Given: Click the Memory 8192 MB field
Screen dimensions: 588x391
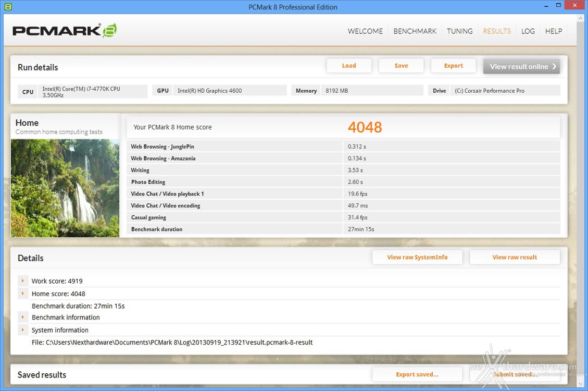Looking at the screenshot, I should pos(357,90).
